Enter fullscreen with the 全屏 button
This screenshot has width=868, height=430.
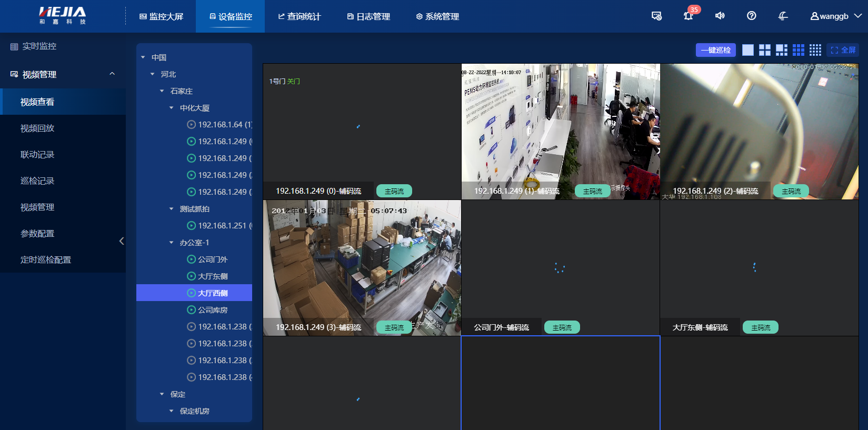click(x=843, y=50)
